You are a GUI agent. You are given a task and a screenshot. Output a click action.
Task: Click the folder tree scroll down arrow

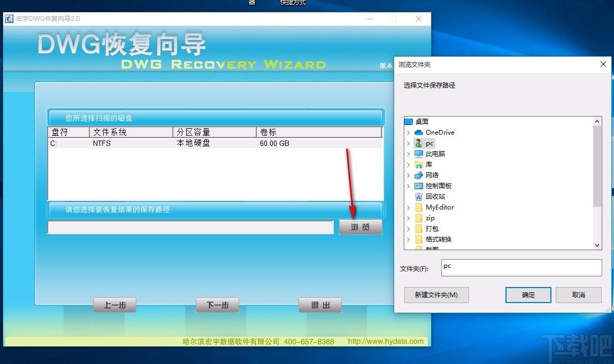tap(597, 245)
